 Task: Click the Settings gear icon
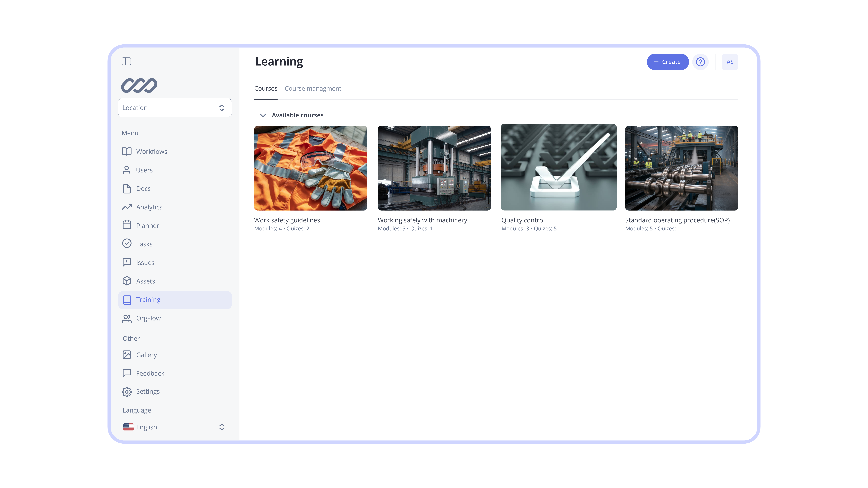coord(127,392)
